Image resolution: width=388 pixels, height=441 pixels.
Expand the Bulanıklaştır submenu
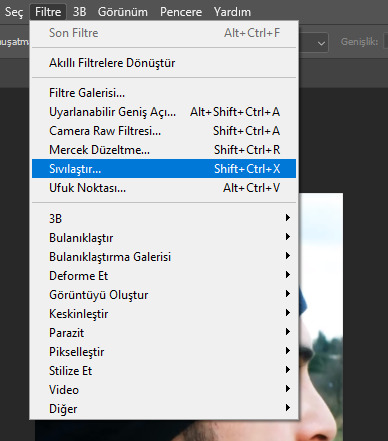click(x=164, y=238)
